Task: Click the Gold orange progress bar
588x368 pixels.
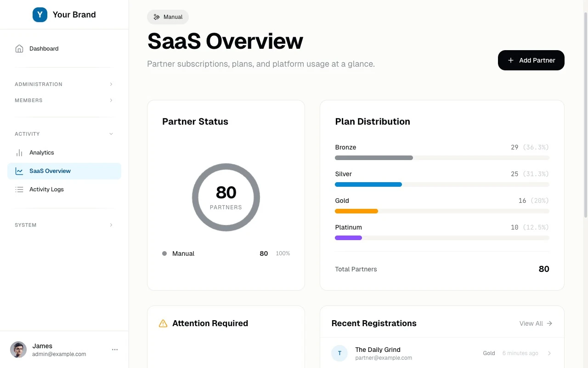Action: click(x=356, y=211)
